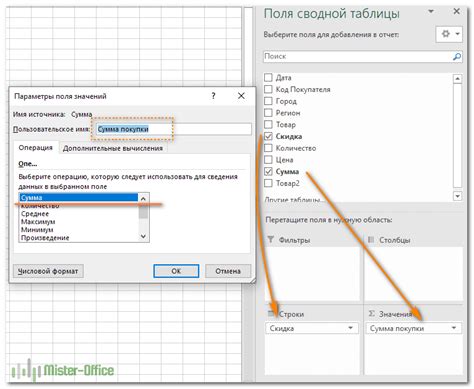This screenshot has height=389, width=474.
Task: Click the Числовой формат button
Action: [x=48, y=271]
